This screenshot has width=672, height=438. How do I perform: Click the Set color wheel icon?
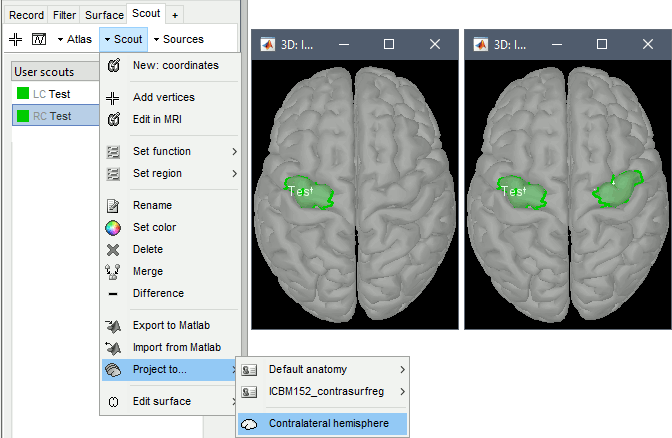[113, 227]
